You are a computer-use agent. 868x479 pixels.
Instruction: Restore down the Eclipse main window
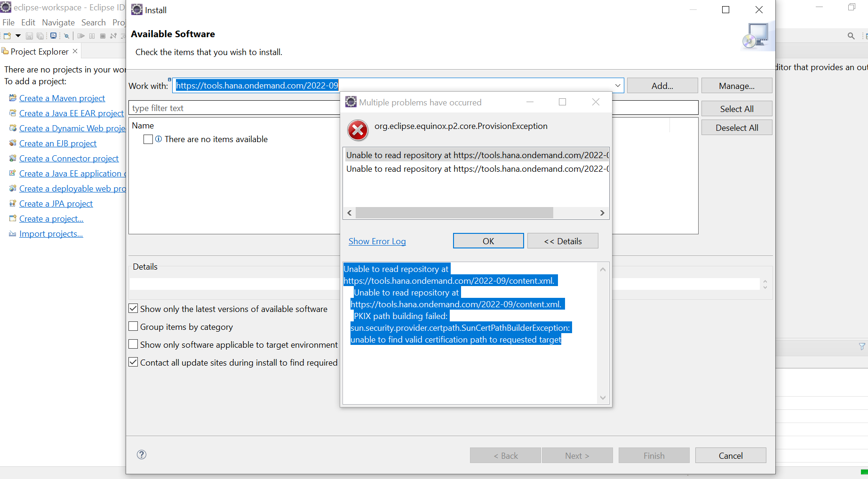(x=852, y=7)
